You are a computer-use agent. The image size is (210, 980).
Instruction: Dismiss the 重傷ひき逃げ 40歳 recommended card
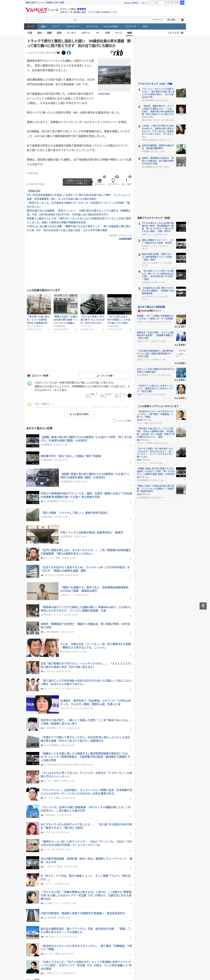pyautogui.click(x=77, y=329)
